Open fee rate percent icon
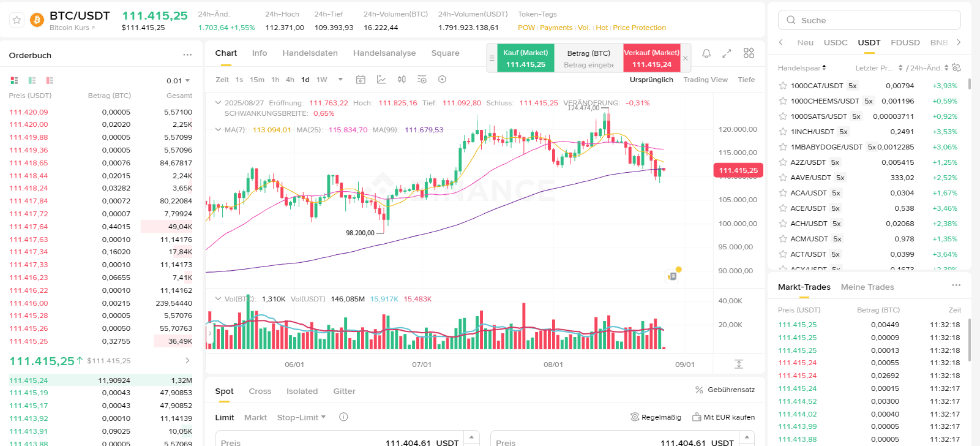The image size is (980, 446). [699, 390]
